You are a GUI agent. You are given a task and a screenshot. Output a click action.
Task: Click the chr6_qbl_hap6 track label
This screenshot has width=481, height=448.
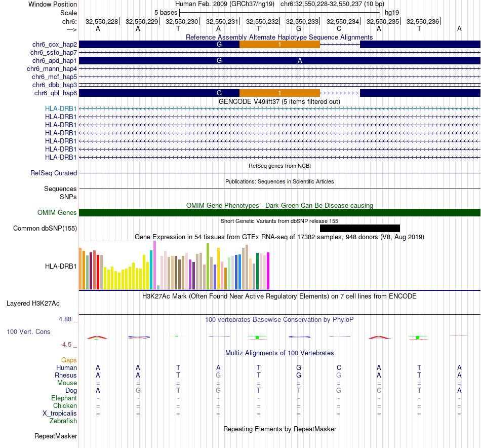pyautogui.click(x=55, y=93)
